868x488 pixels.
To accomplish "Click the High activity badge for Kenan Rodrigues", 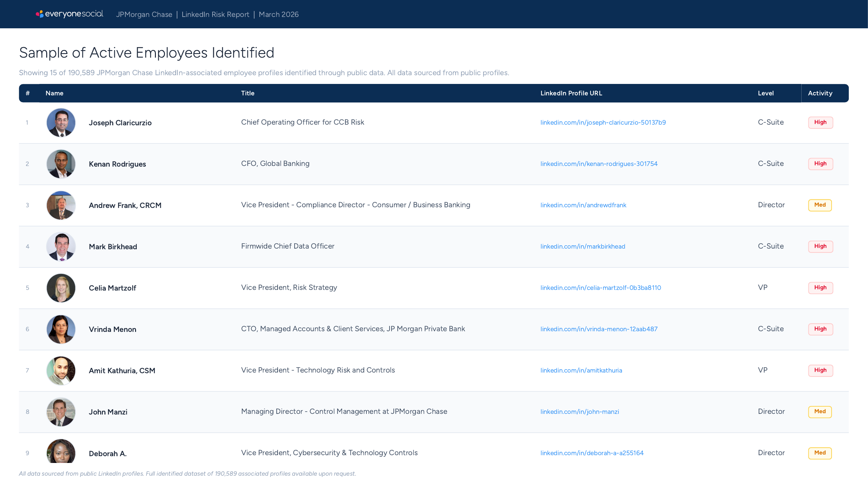I will click(x=820, y=164).
